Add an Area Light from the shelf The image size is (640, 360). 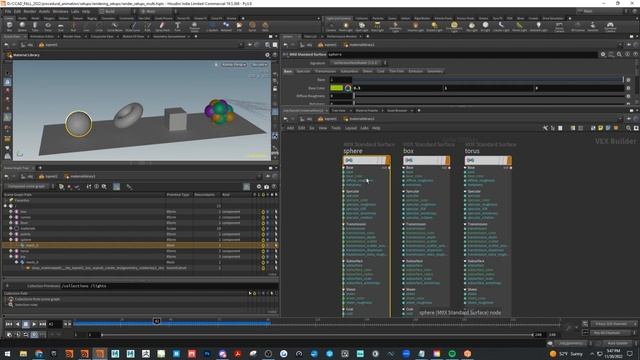(377, 27)
